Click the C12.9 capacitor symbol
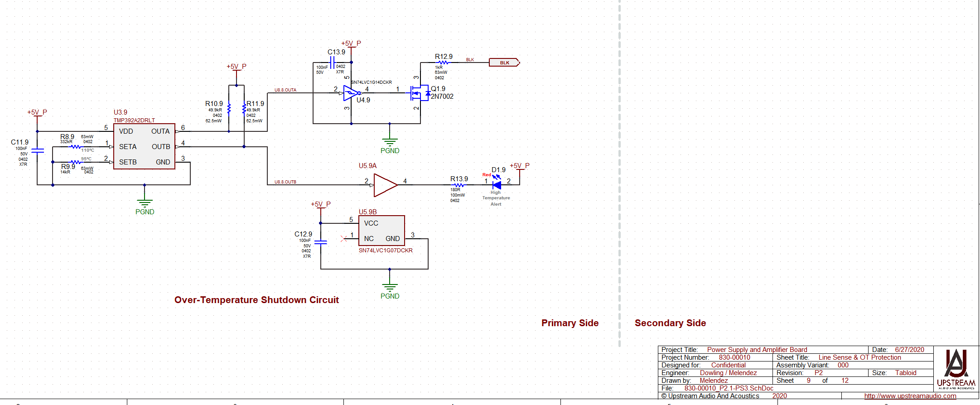The image size is (980, 405). [x=321, y=242]
